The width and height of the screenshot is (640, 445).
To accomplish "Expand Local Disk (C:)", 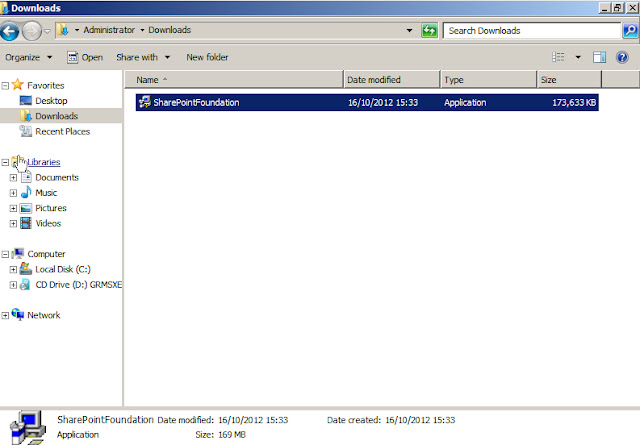I will [x=13, y=269].
